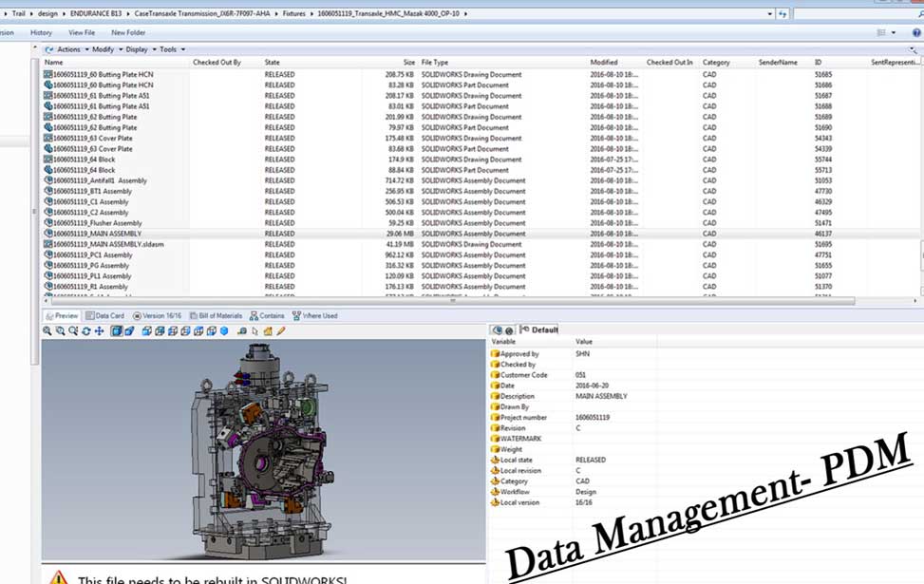Go to the ENDURANCE B13 breadcrumb folder
This screenshot has width=924, height=584.
click(x=96, y=13)
